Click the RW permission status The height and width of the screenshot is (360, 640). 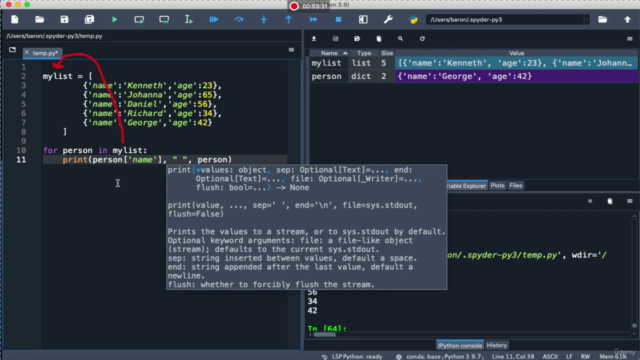(x=585, y=356)
